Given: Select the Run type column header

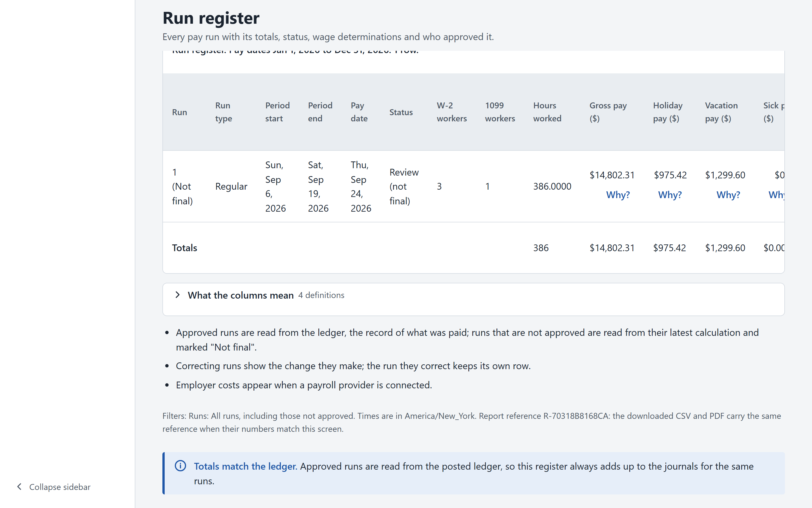Looking at the screenshot, I should 224,112.
